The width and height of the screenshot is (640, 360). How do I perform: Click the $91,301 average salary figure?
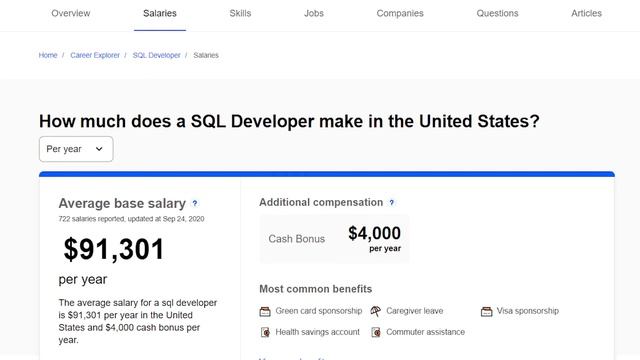point(113,249)
